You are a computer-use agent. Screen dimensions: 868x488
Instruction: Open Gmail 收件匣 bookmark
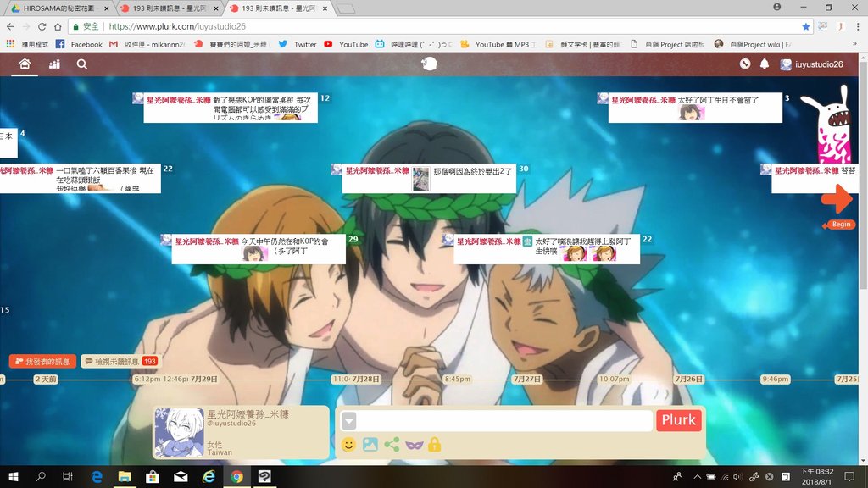[147, 44]
